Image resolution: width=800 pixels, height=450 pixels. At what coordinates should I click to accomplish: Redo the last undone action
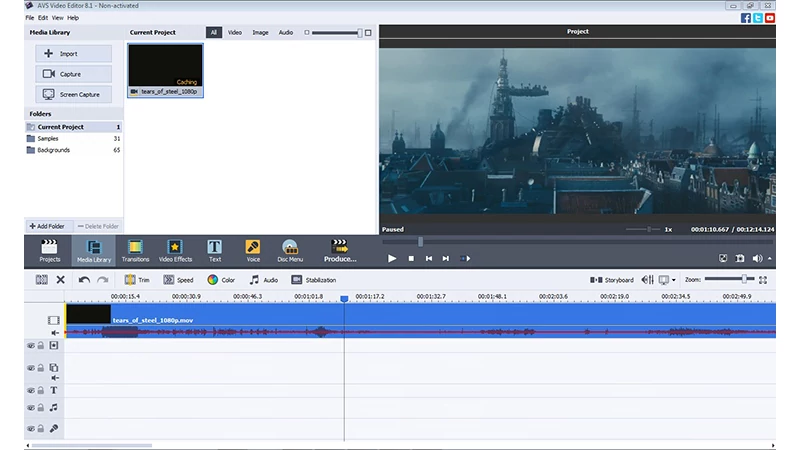coord(103,280)
